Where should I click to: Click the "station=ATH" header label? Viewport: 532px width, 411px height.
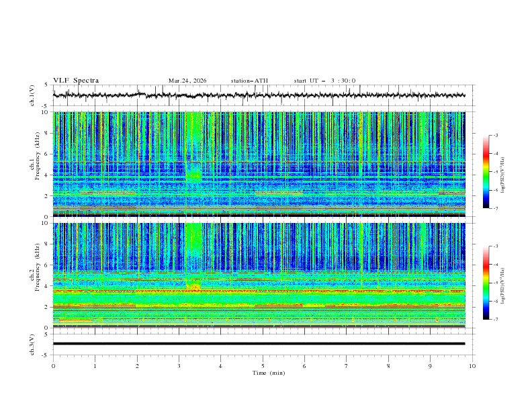(x=249, y=81)
